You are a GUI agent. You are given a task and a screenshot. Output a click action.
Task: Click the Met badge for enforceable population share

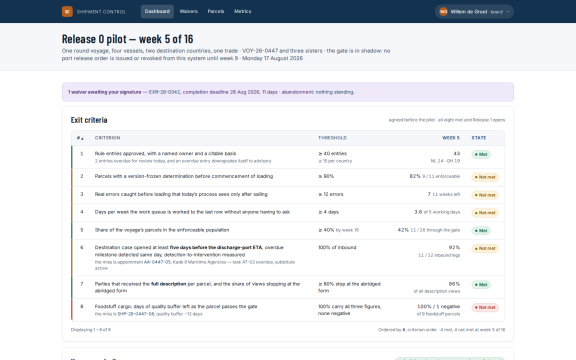(x=481, y=230)
